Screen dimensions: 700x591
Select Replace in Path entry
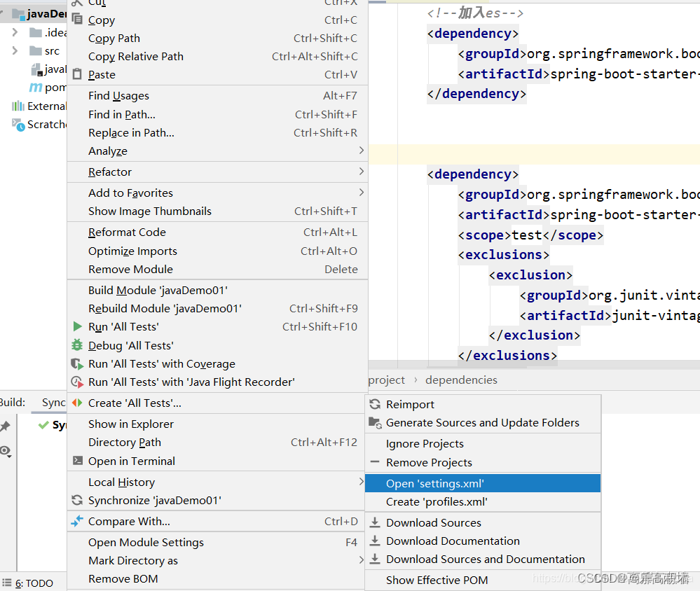(x=217, y=133)
